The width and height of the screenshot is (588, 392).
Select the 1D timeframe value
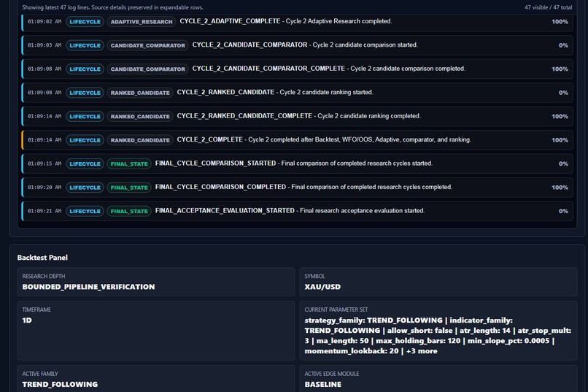27,320
